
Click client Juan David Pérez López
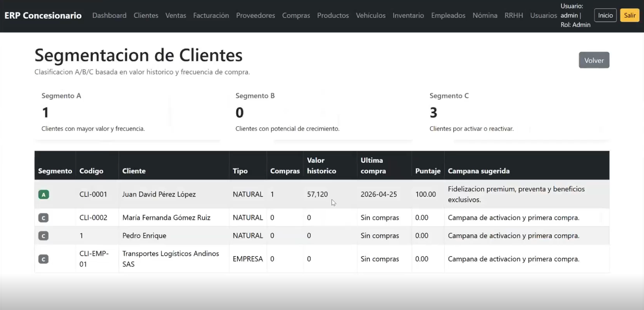tap(159, 194)
